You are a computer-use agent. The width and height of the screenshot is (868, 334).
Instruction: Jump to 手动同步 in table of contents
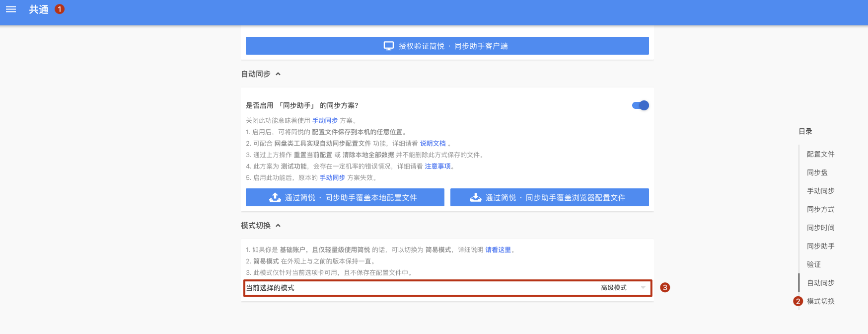tap(821, 191)
